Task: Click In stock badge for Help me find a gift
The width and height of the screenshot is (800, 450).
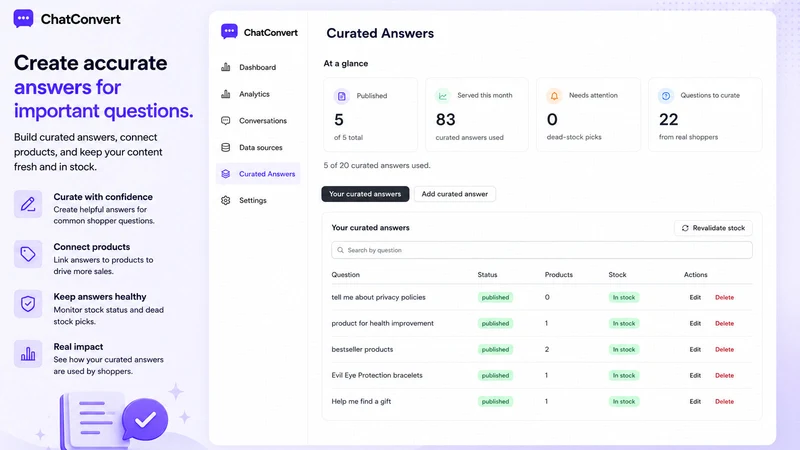Action: pyautogui.click(x=623, y=402)
